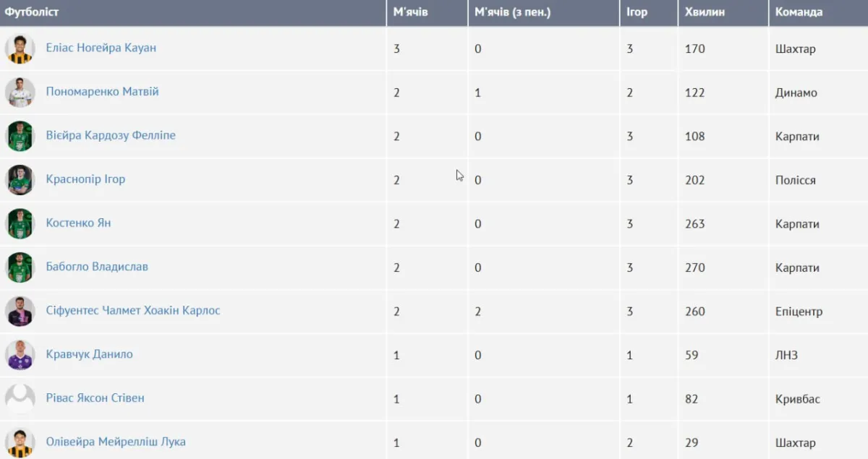The image size is (868, 459).
Task: Sort by the Хвилин column header
Action: tap(723, 12)
